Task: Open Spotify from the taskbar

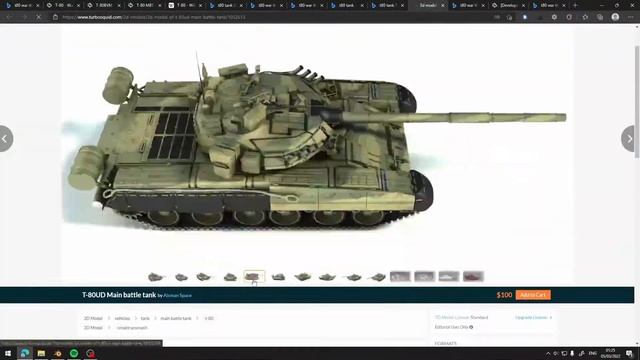Action: click(x=74, y=353)
